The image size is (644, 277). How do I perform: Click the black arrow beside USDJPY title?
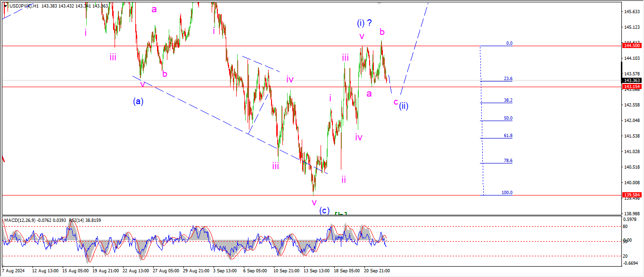(6, 5)
